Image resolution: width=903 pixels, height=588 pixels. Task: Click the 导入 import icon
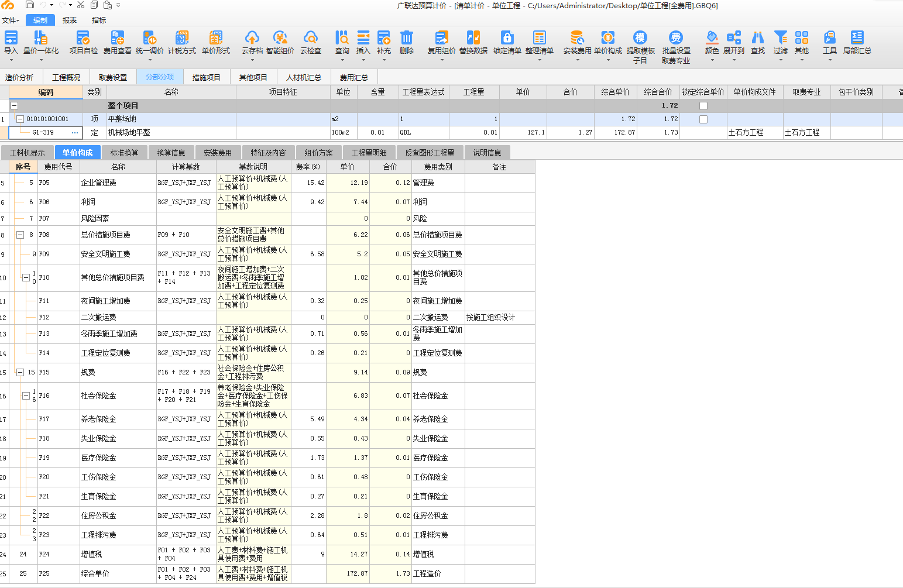click(11, 38)
